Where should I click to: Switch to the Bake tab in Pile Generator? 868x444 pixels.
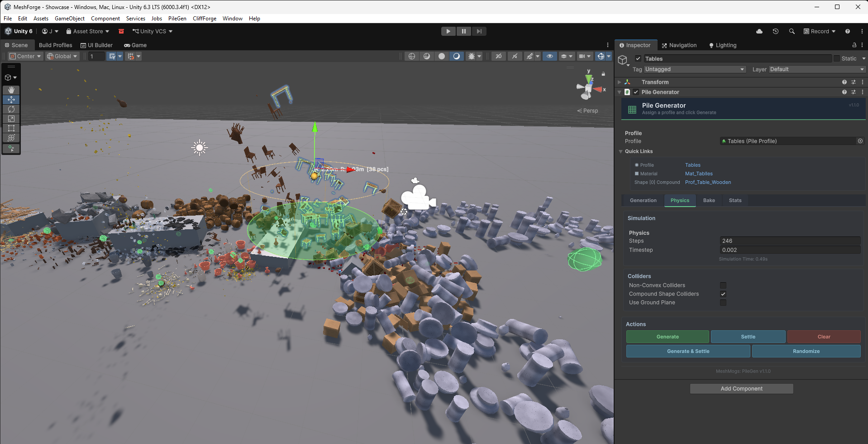click(709, 200)
